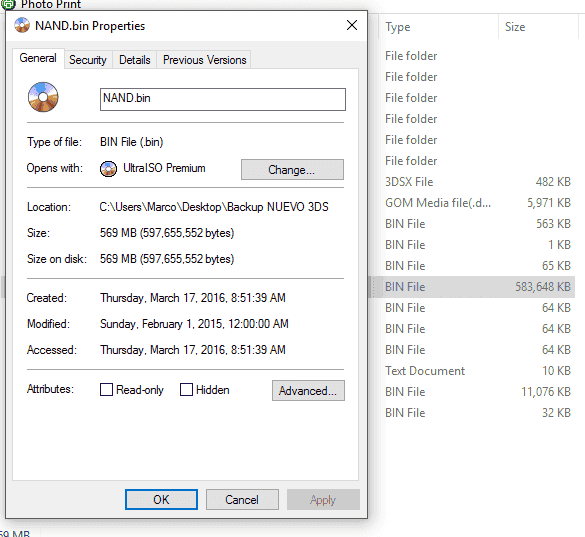Toggle the Read-only checkbox
Image resolution: width=585 pixels, height=537 pixels.
pos(106,390)
